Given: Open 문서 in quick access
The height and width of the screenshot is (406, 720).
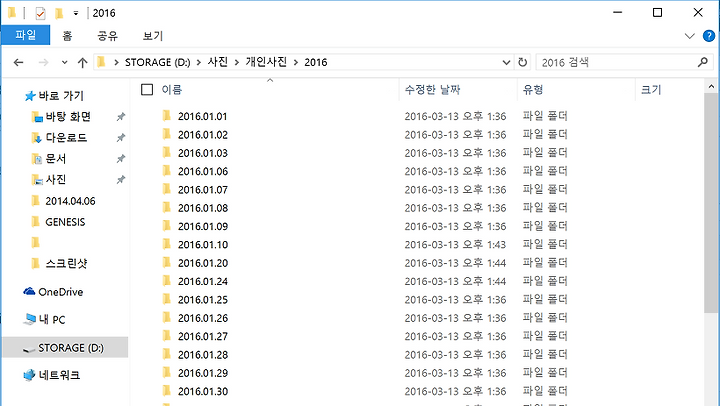Looking at the screenshot, I should point(49,158).
